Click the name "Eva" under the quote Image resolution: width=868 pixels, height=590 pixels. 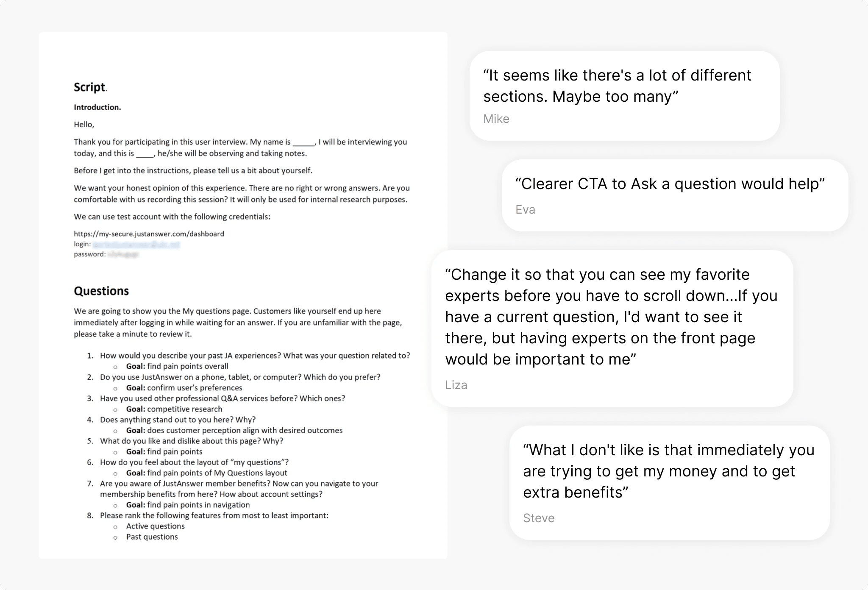click(525, 210)
